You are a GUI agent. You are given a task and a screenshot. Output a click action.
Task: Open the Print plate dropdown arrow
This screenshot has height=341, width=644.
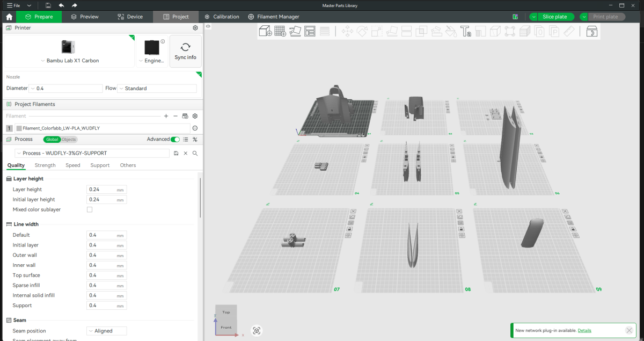[584, 17]
